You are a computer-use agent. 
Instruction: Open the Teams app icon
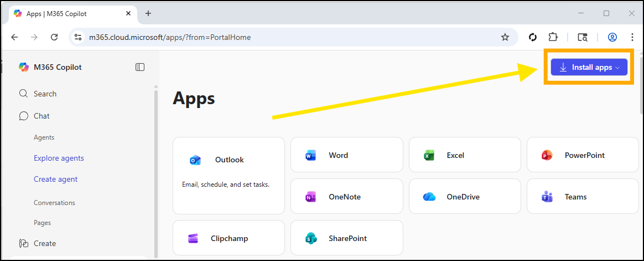(547, 197)
